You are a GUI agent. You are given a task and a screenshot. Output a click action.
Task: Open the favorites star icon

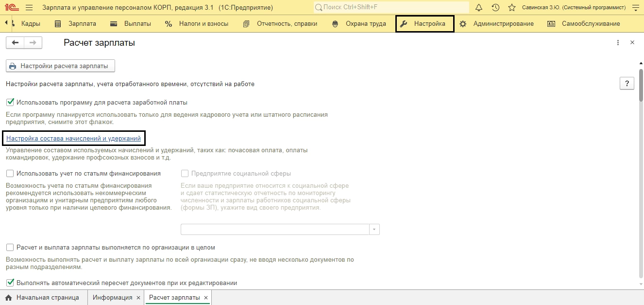pyautogui.click(x=512, y=8)
